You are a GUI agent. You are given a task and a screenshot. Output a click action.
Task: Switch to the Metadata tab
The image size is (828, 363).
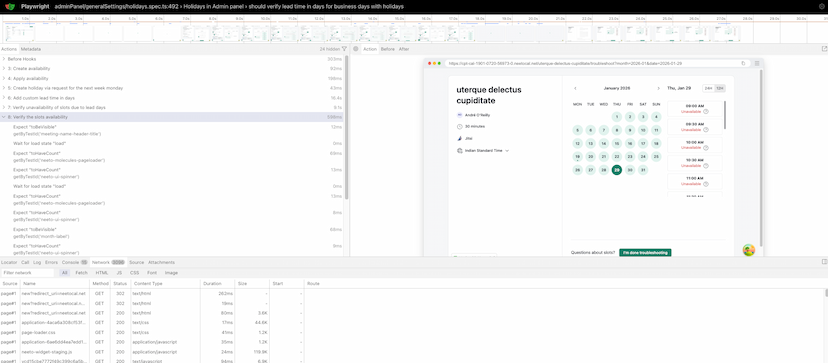(x=31, y=49)
